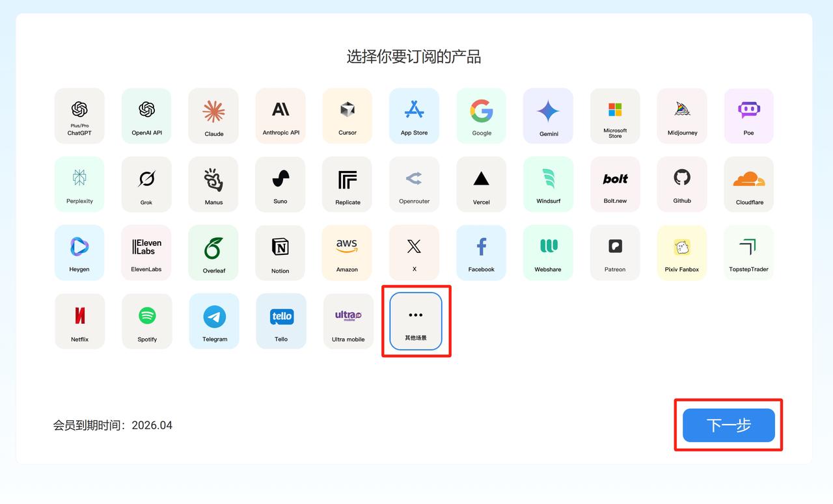Select the Spotify product tile

pos(147,321)
